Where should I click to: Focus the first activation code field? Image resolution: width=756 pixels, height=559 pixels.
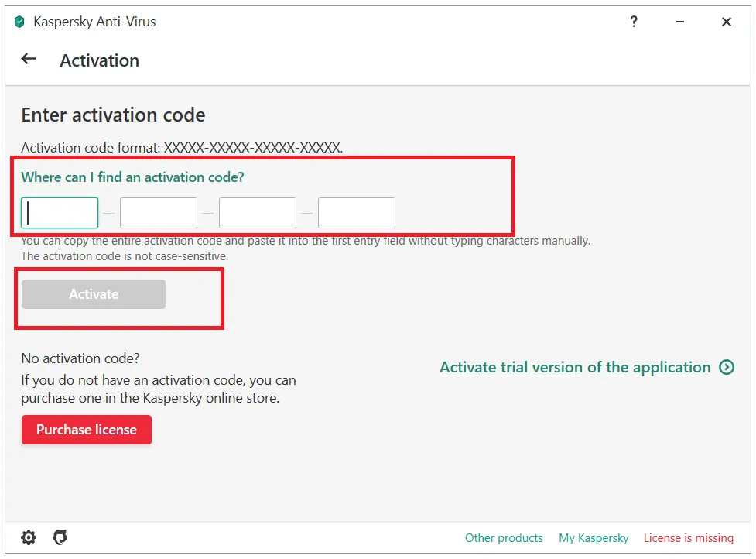tap(60, 213)
